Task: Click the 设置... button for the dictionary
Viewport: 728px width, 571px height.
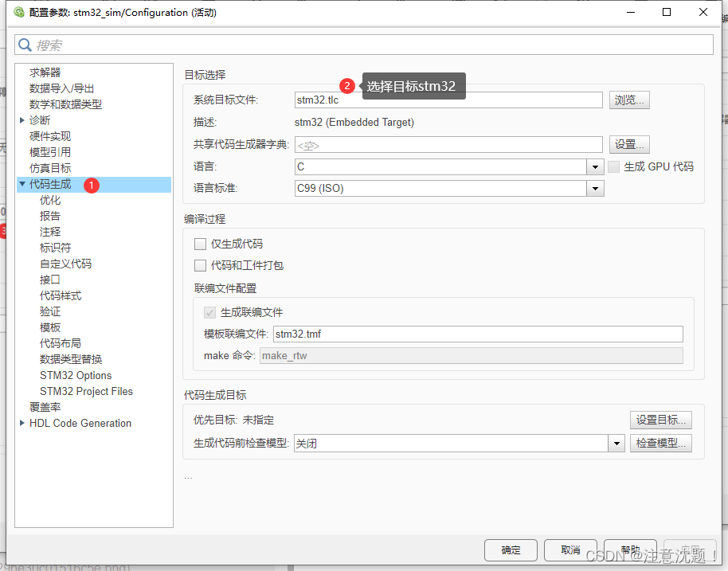Action: pos(629,144)
